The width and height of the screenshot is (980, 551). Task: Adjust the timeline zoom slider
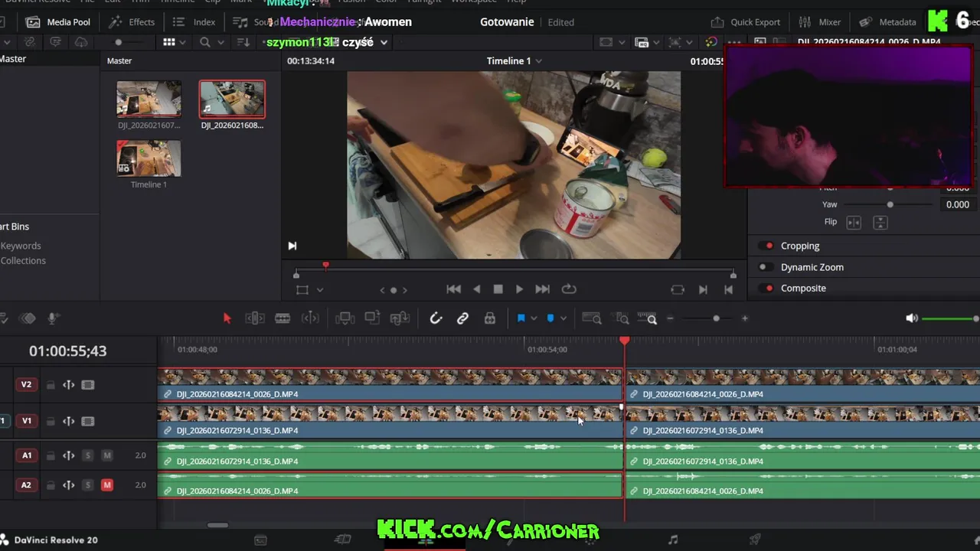click(716, 318)
